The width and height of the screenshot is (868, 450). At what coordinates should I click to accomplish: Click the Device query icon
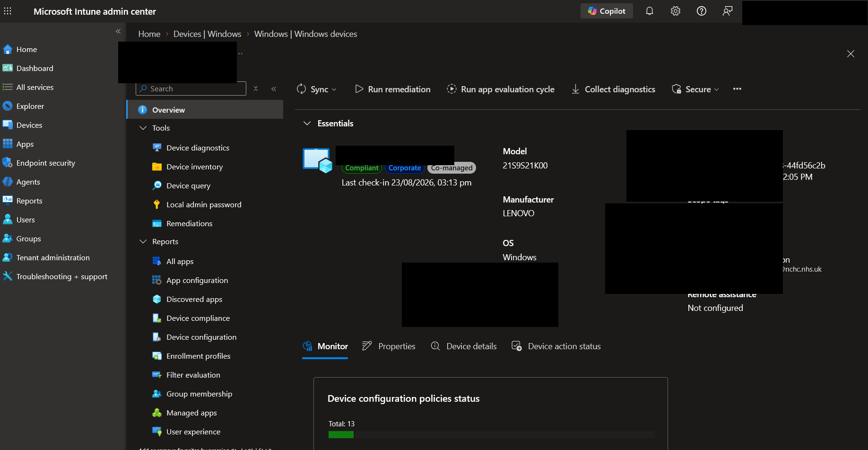tap(157, 185)
